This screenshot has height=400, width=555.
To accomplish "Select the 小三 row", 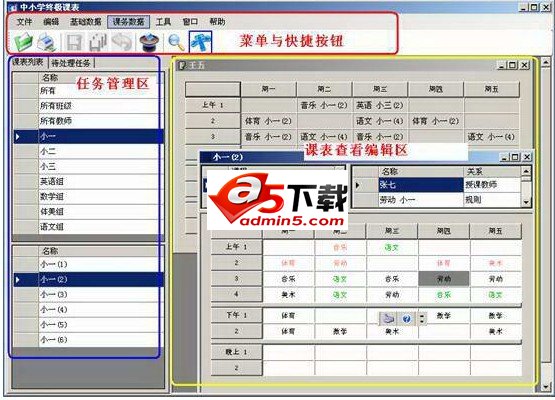I will tap(88, 166).
